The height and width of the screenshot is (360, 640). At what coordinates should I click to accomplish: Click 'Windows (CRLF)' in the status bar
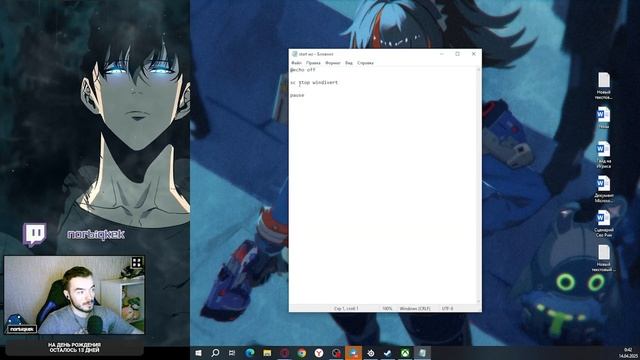pos(415,309)
